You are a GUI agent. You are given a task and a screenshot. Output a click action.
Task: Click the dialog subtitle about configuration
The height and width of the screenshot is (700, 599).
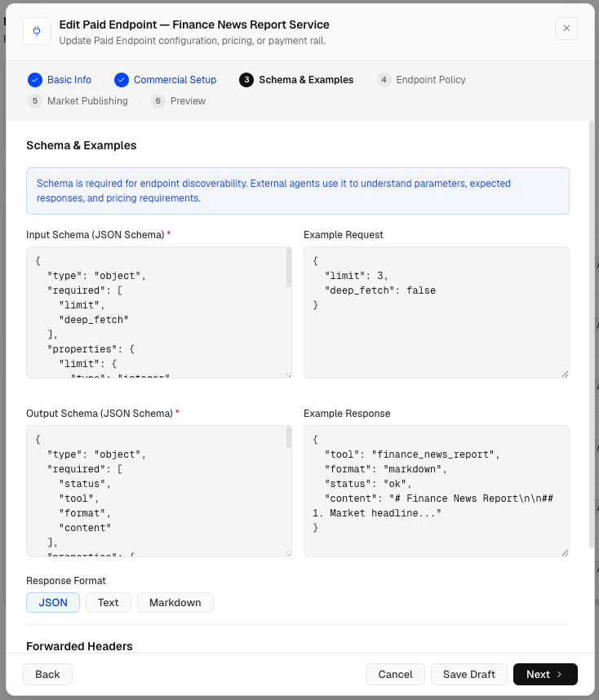click(193, 41)
